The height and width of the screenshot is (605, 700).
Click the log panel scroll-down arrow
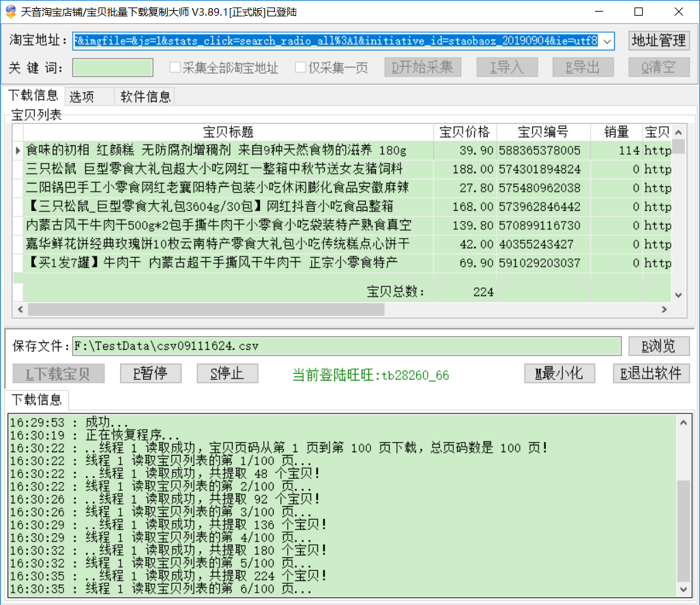pyautogui.click(x=683, y=589)
